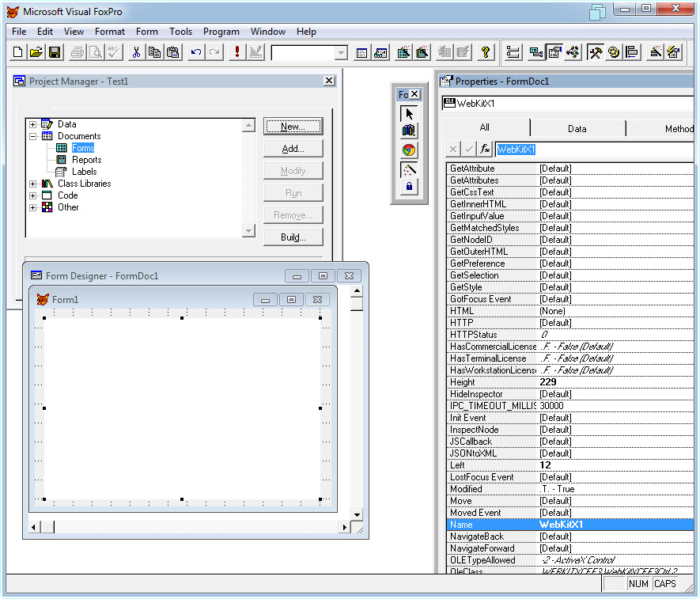Click the Undo arrow icon

coord(195,53)
